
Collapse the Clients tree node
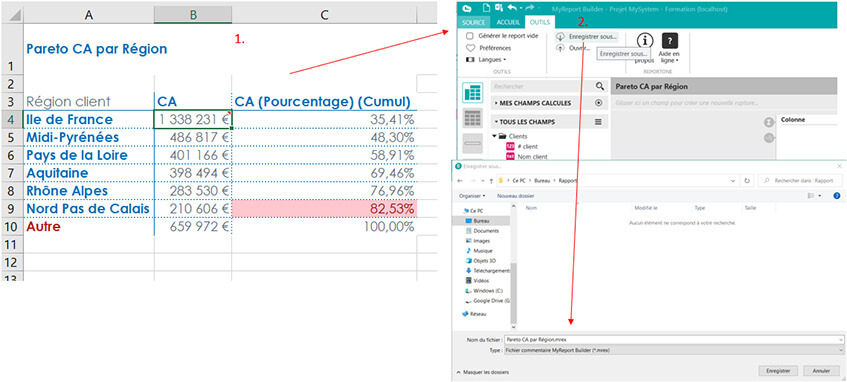(494, 136)
